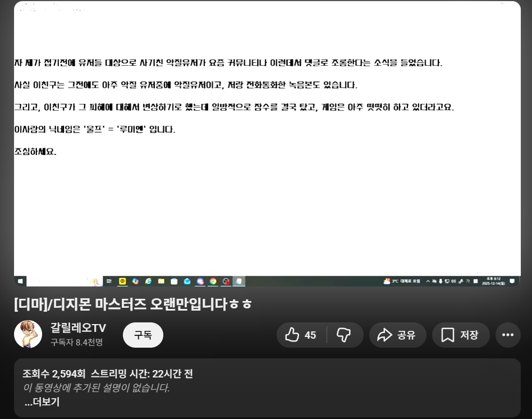Open Task View in the taskbar
The image size is (532, 419).
coord(109,281)
